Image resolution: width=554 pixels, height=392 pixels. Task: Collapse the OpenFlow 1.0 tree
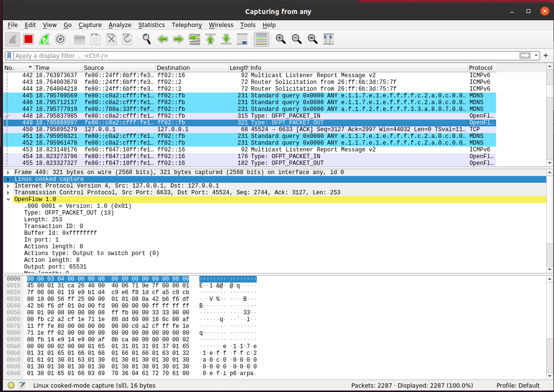point(8,199)
